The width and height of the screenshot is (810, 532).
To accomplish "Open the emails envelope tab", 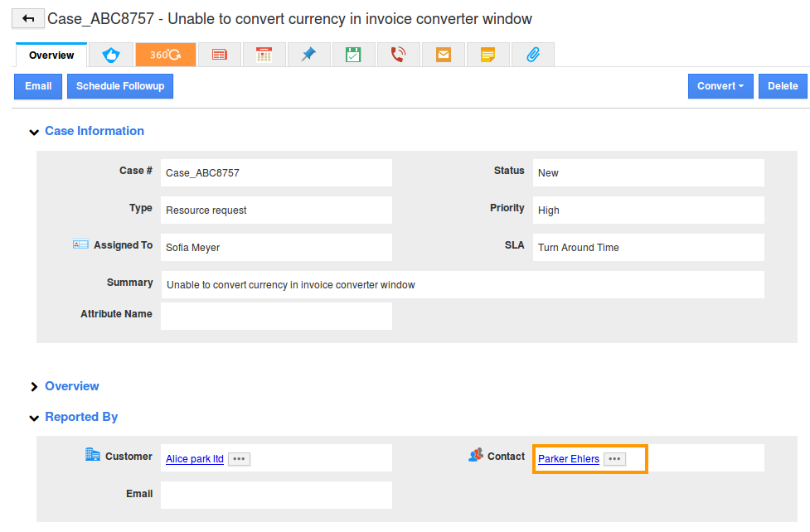I will (x=444, y=55).
